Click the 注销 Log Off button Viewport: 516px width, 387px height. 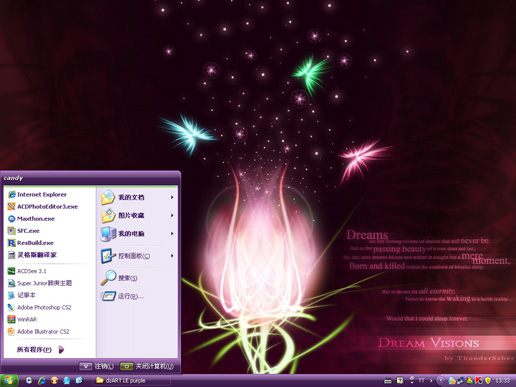click(x=96, y=366)
